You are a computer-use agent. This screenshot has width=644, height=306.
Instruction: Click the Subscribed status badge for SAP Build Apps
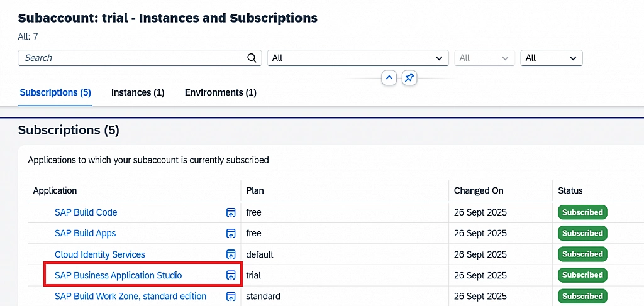582,233
